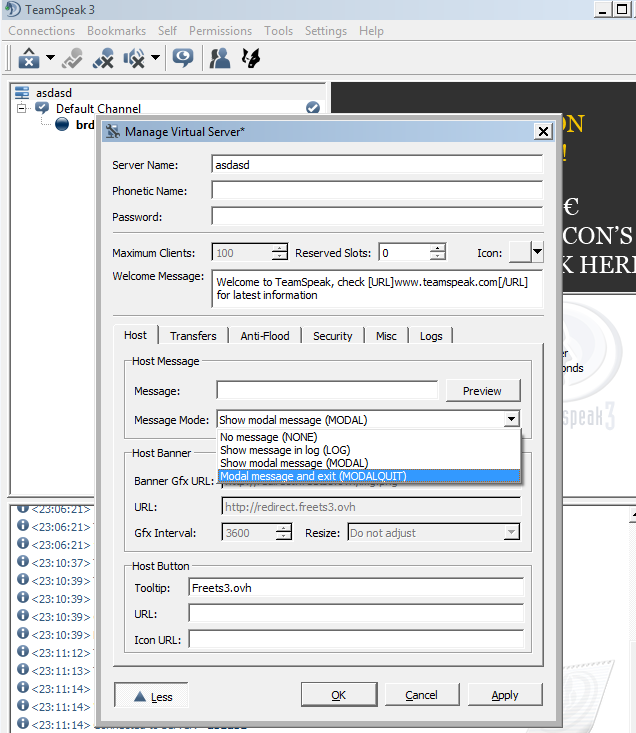Open the server Icon picker dropdown
This screenshot has width=636, height=733.
click(537, 252)
